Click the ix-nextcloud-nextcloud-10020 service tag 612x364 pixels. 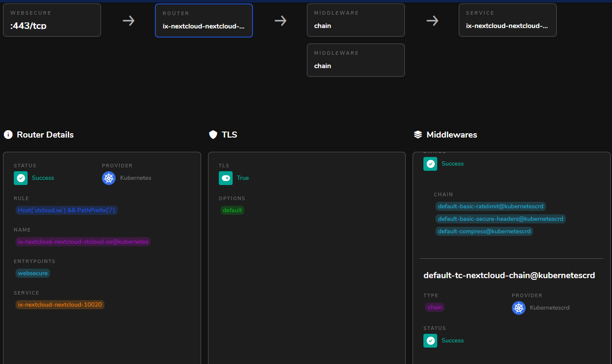click(60, 305)
